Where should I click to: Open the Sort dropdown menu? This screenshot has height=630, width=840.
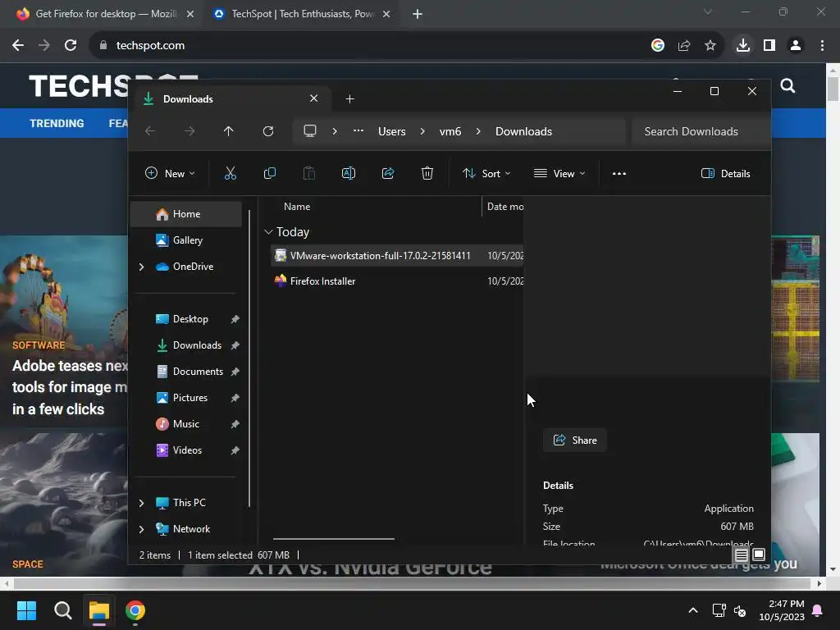[x=486, y=174]
